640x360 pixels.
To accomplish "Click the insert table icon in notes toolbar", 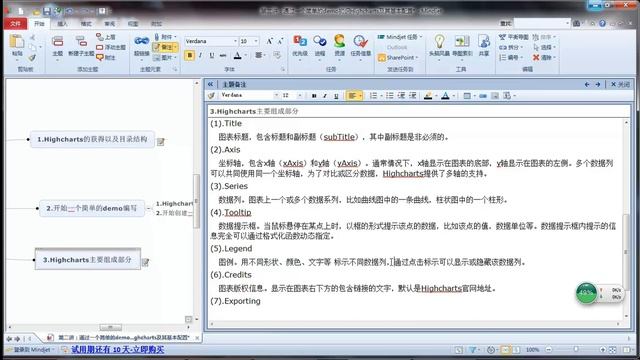I will pyautogui.click(x=467, y=96).
